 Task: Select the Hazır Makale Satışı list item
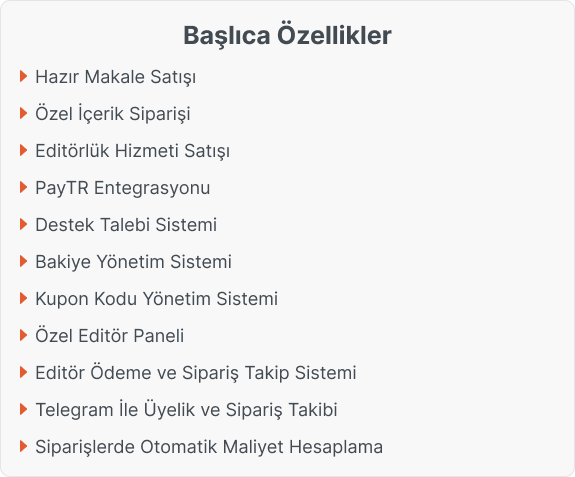pyautogui.click(x=116, y=77)
